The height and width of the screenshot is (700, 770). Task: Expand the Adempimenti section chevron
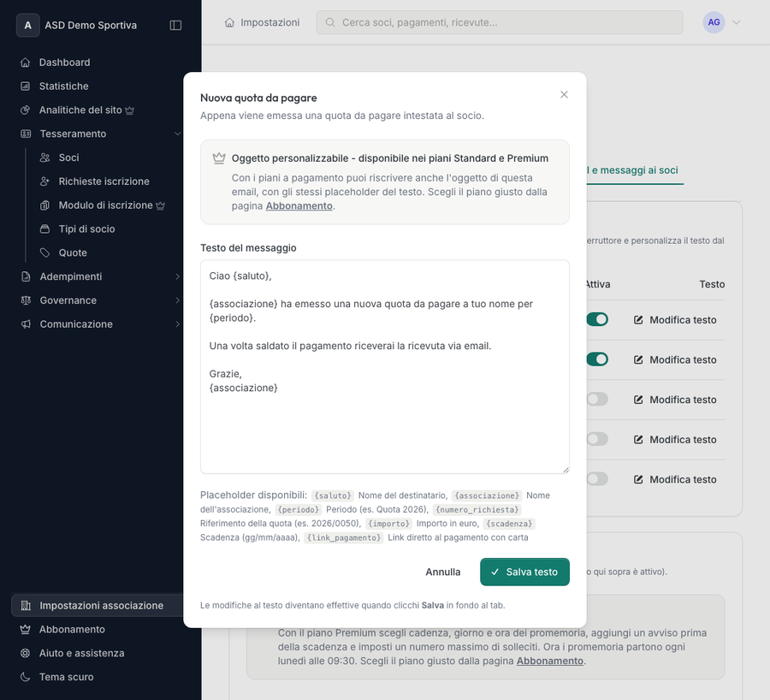[177, 276]
